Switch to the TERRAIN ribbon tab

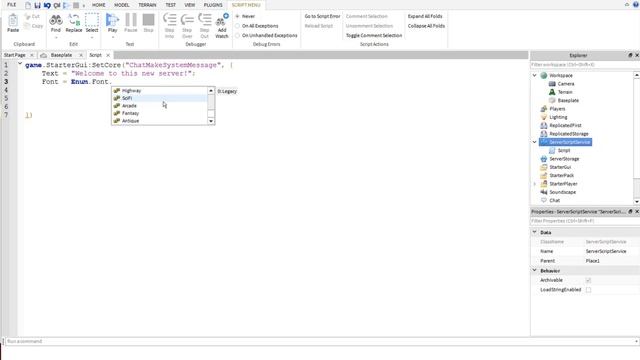[147, 5]
